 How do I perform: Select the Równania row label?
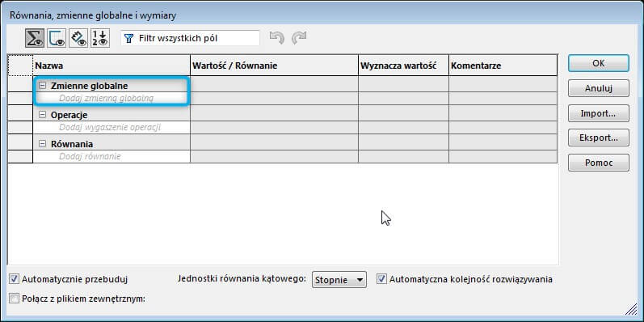[x=72, y=144]
